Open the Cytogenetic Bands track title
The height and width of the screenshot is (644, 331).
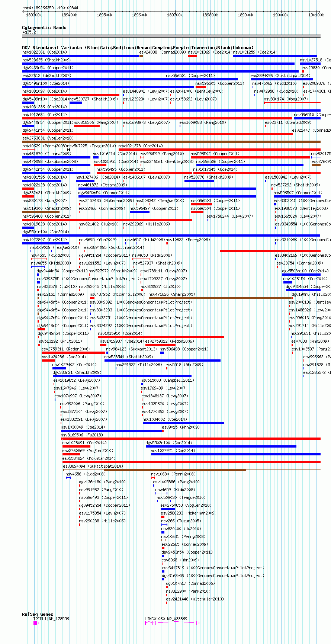tap(44, 28)
